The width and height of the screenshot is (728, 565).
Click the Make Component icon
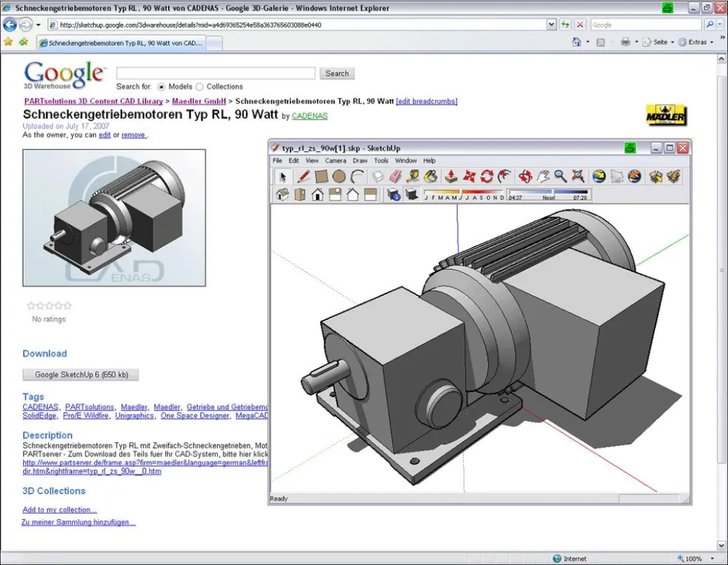click(x=377, y=177)
